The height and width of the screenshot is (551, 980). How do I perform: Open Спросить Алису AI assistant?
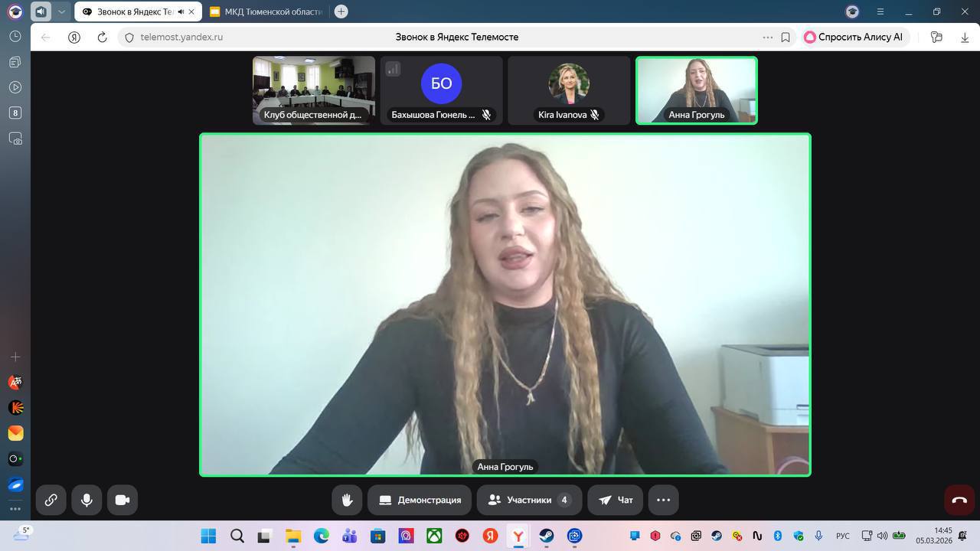[854, 37]
